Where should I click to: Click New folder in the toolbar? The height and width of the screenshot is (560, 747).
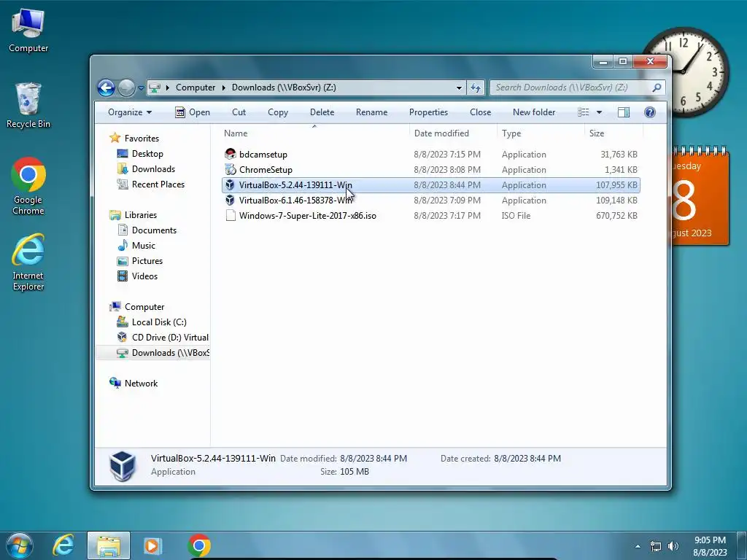(534, 112)
